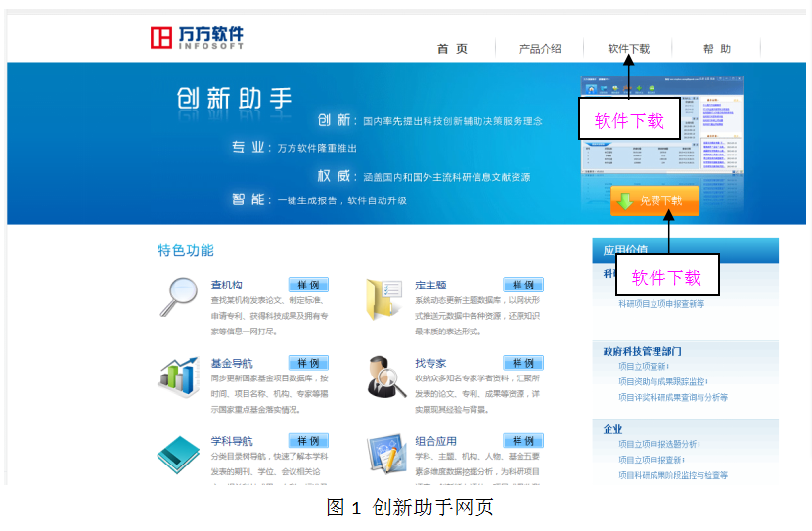Click the 样例 button next to 基金导航

(x=308, y=363)
